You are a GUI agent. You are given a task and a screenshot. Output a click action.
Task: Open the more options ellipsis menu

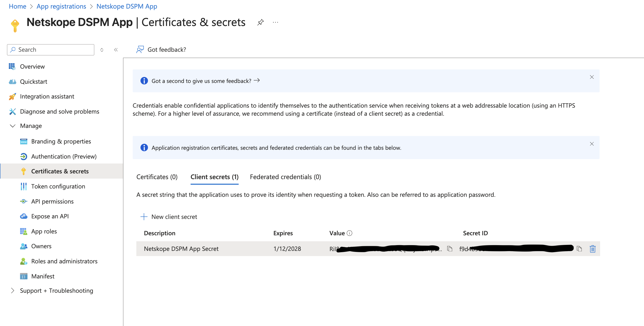pos(276,22)
